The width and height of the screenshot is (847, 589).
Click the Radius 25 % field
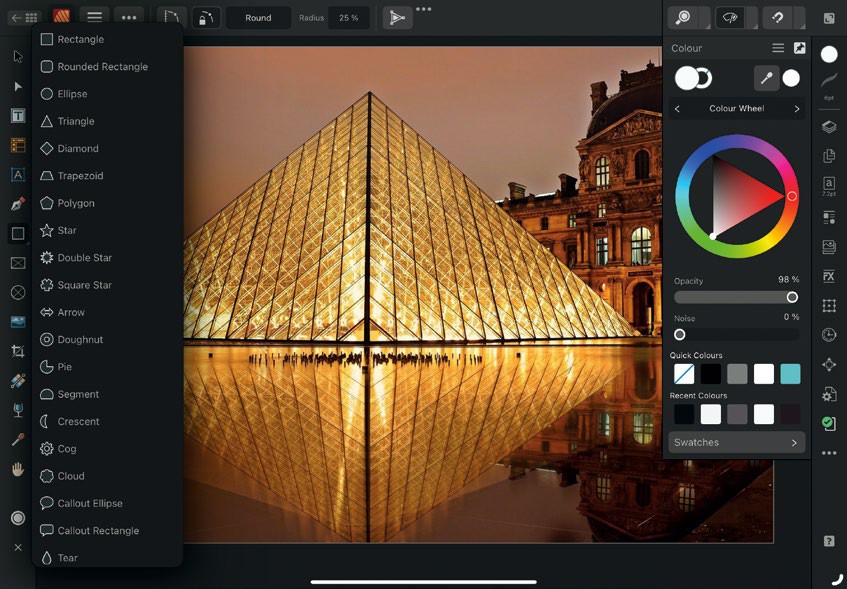point(348,18)
